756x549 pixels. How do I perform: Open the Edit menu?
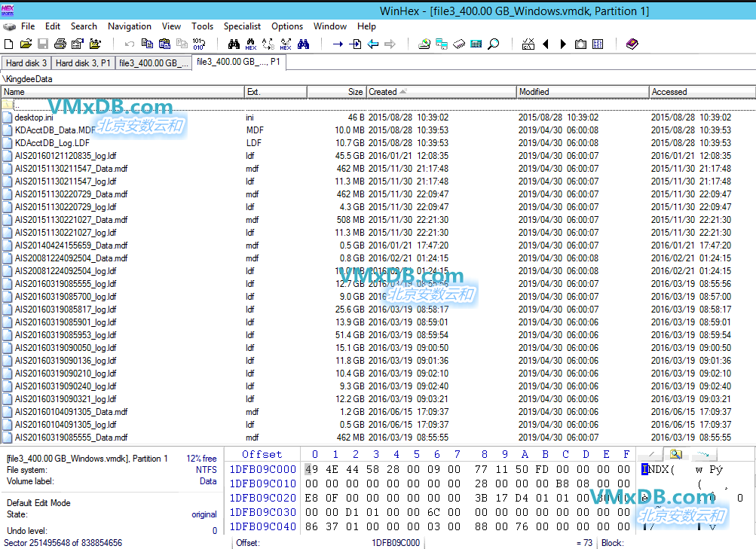[53, 26]
